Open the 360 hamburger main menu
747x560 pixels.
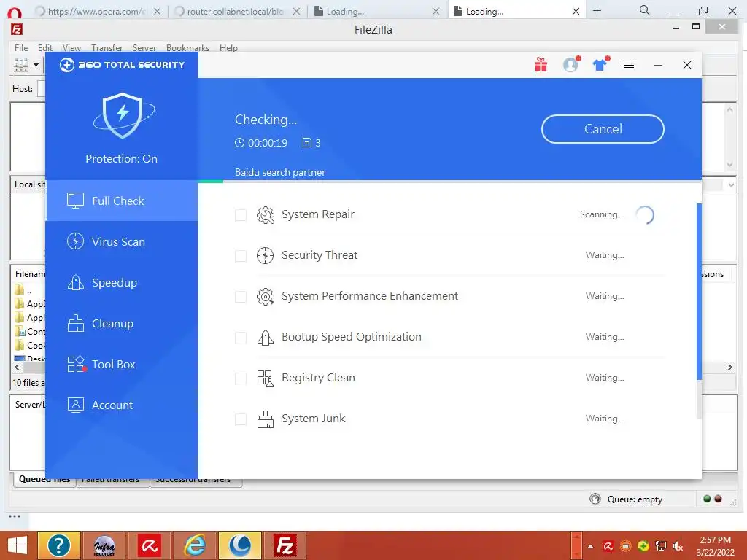629,65
